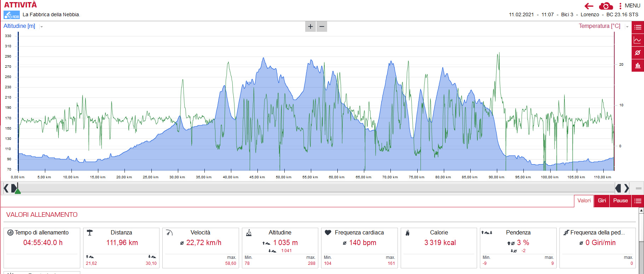This screenshot has height=274, width=644.
Task: Click the line graph view icon
Action: coord(638,40)
